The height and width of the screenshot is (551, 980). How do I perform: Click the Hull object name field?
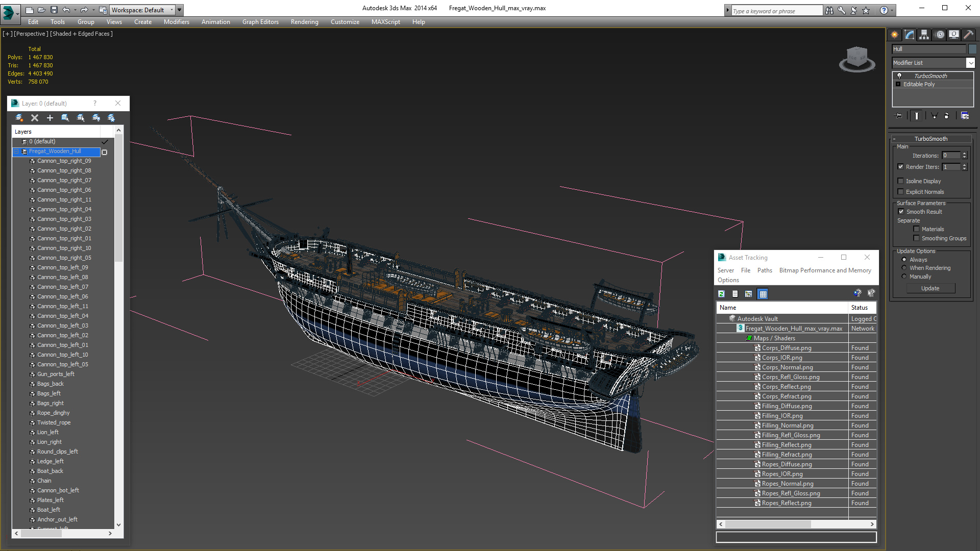coord(929,49)
